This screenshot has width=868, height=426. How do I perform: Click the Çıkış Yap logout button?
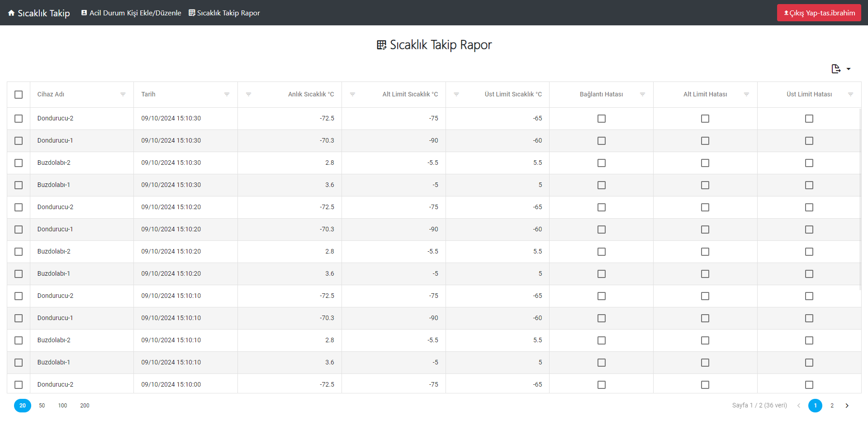(819, 13)
